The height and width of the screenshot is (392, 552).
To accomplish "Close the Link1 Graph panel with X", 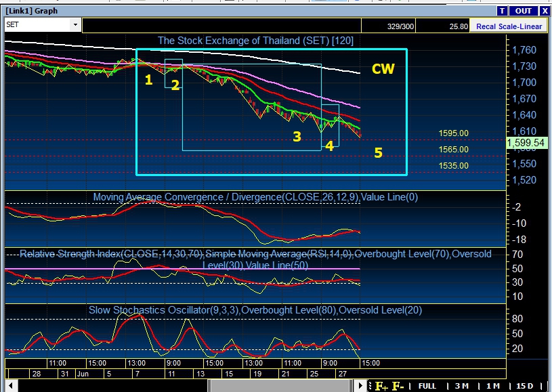I will pyautogui.click(x=545, y=11).
